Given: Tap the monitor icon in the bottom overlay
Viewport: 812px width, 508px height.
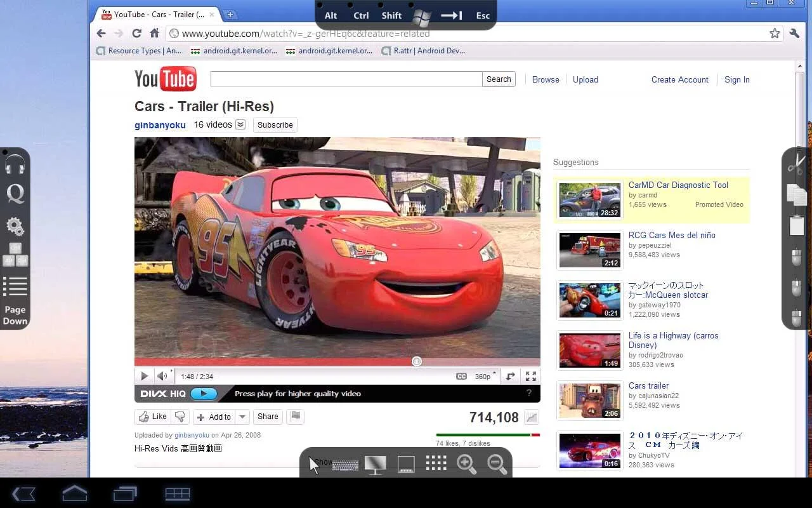Looking at the screenshot, I should coord(376,464).
